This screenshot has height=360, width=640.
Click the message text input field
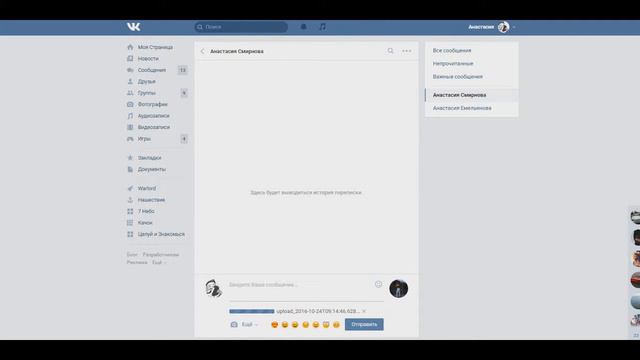(300, 285)
